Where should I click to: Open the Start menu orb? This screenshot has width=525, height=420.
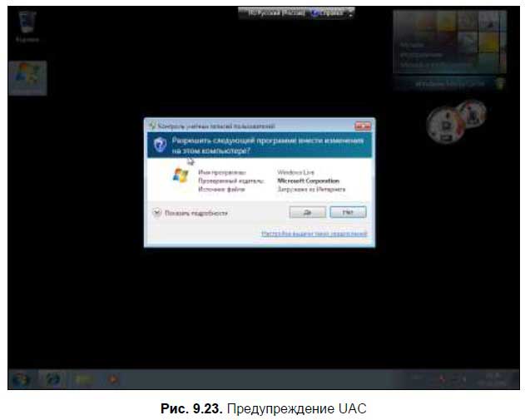(21, 379)
